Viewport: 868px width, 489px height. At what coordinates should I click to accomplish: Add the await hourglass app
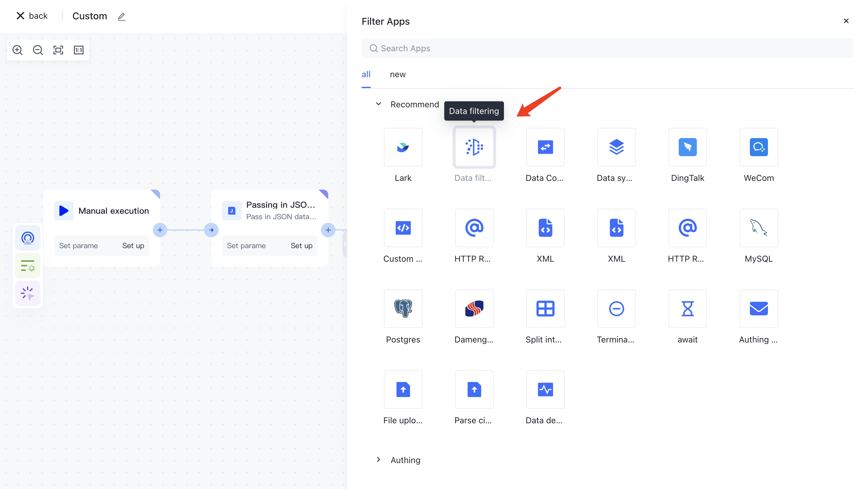pyautogui.click(x=687, y=309)
